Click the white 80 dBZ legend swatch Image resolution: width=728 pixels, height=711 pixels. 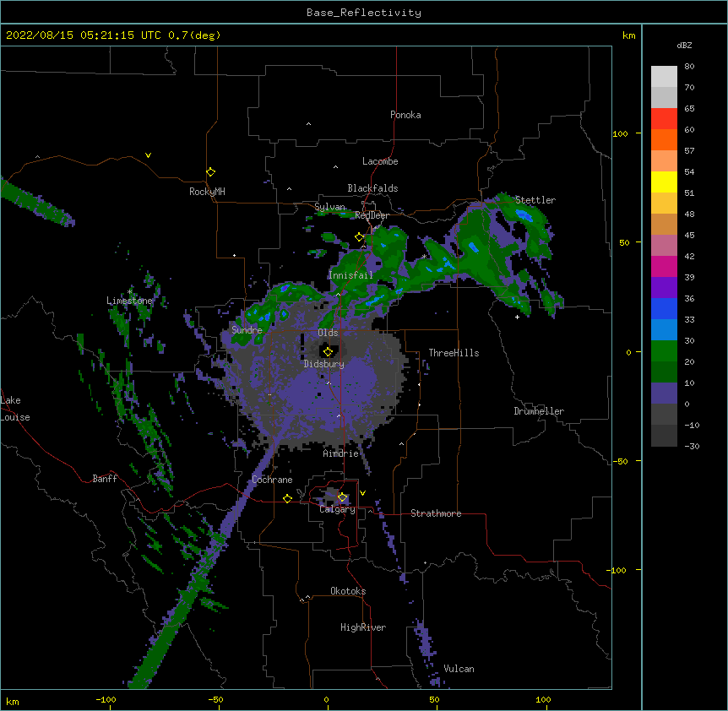pyautogui.click(x=664, y=77)
